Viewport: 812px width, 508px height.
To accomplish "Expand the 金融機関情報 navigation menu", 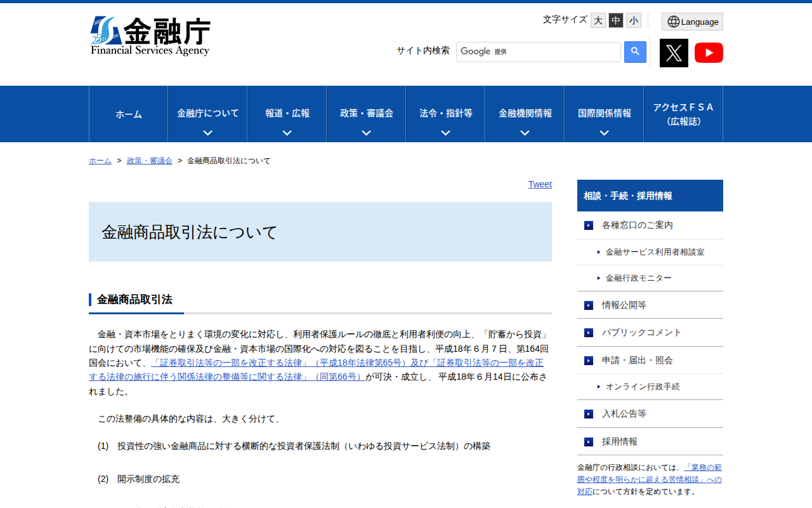I will click(525, 114).
